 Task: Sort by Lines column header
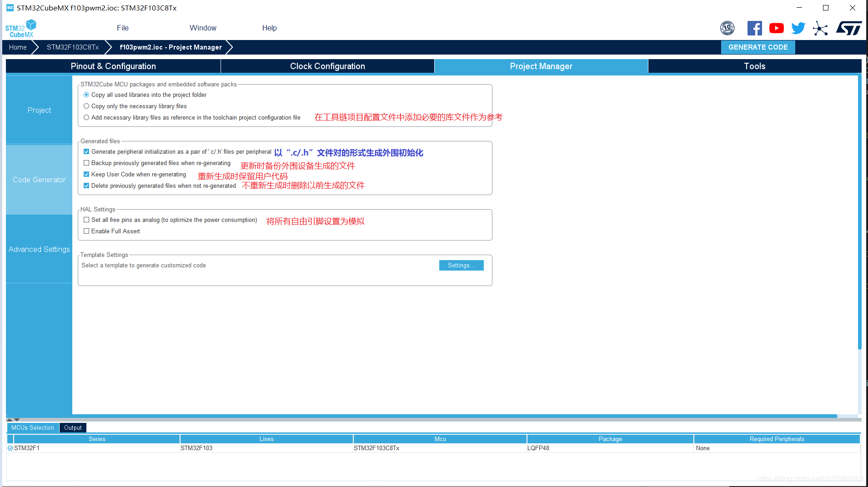point(266,439)
